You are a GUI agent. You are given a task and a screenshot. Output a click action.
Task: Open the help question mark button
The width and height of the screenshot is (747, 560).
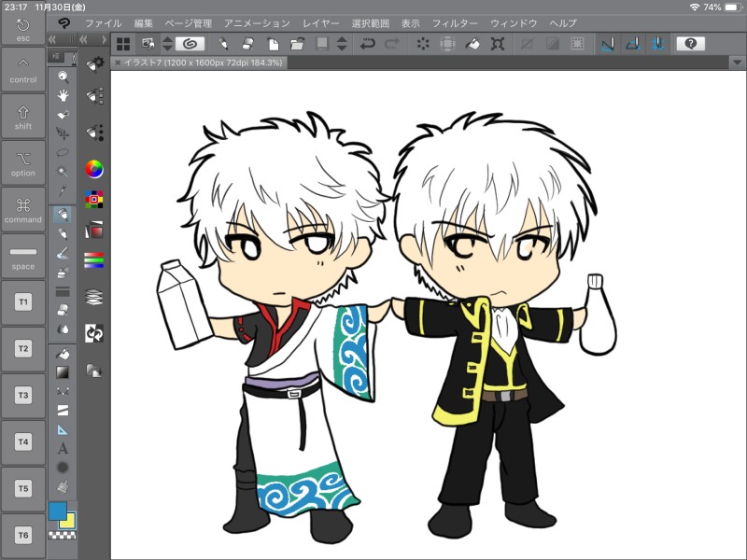[x=690, y=44]
